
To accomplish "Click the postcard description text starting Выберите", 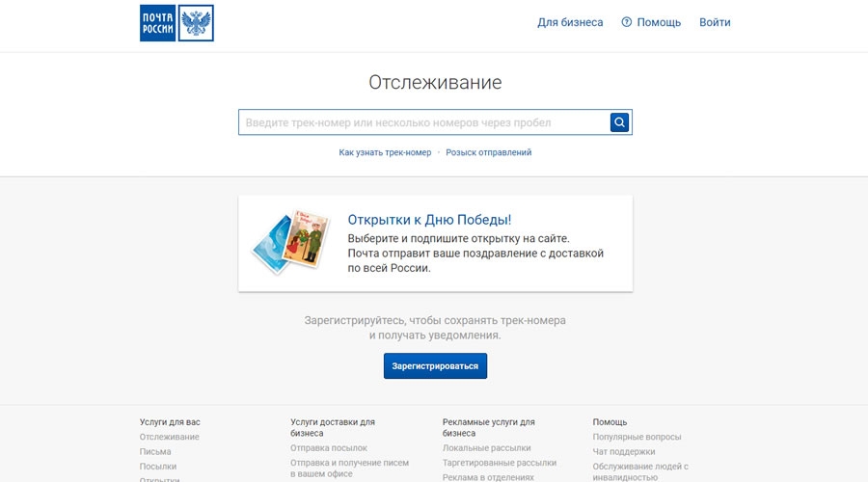I will (x=475, y=254).
